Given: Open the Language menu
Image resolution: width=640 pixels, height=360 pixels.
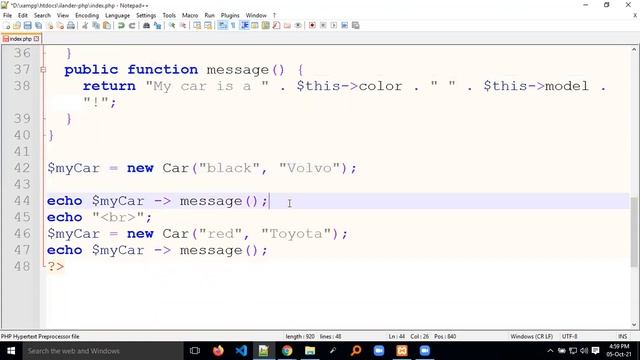Looking at the screenshot, I should [x=118, y=15].
